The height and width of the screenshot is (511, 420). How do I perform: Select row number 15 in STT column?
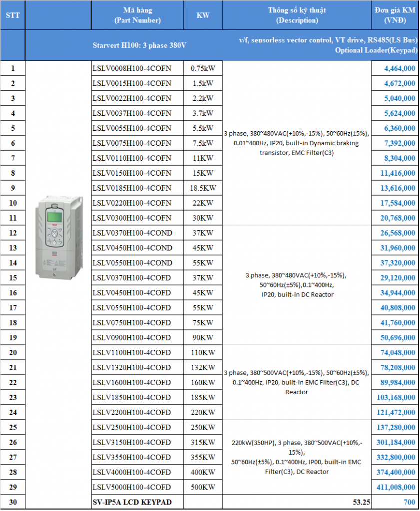coord(12,278)
